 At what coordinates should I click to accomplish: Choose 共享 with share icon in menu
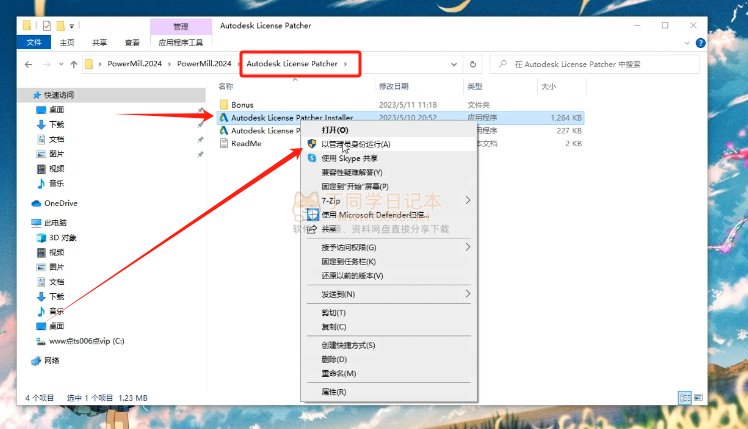[x=389, y=229]
